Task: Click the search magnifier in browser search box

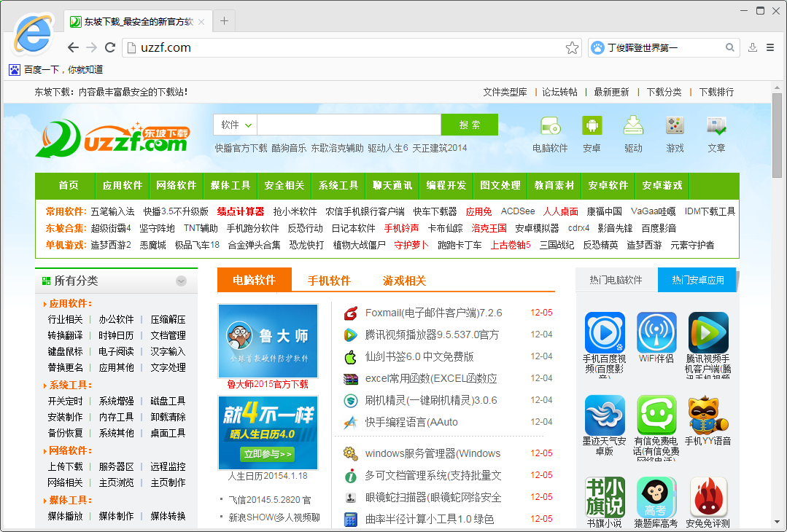Action: pos(730,47)
